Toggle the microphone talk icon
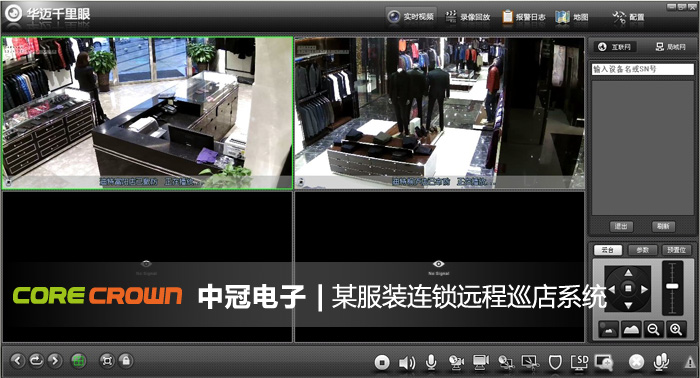The width and height of the screenshot is (700, 378). click(431, 362)
